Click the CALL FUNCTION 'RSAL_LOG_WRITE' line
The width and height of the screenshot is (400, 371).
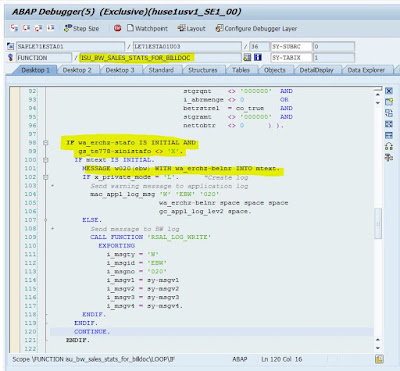(x=151, y=237)
